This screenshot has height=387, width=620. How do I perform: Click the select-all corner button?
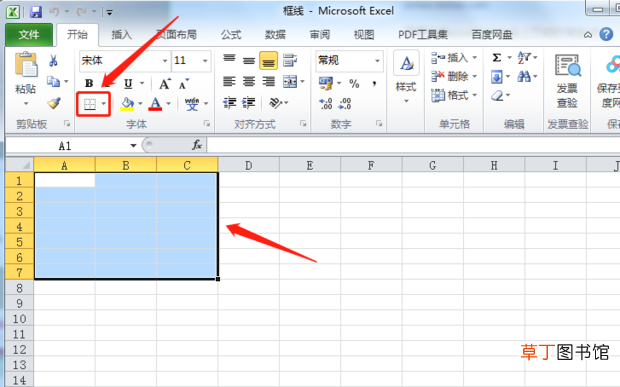pos(19,164)
